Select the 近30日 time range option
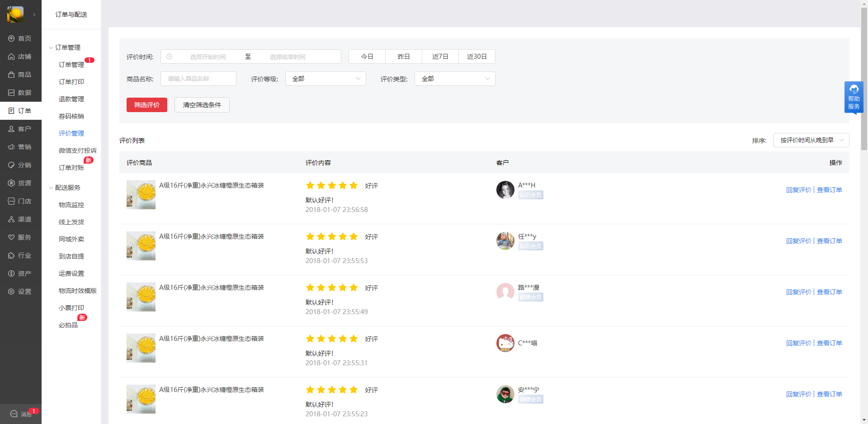The height and width of the screenshot is (424, 868). (x=476, y=57)
